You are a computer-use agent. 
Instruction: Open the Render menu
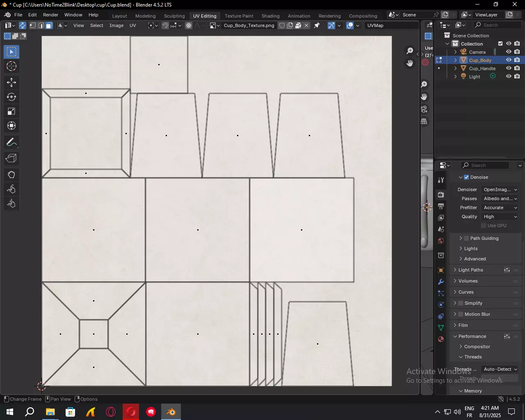(50, 15)
